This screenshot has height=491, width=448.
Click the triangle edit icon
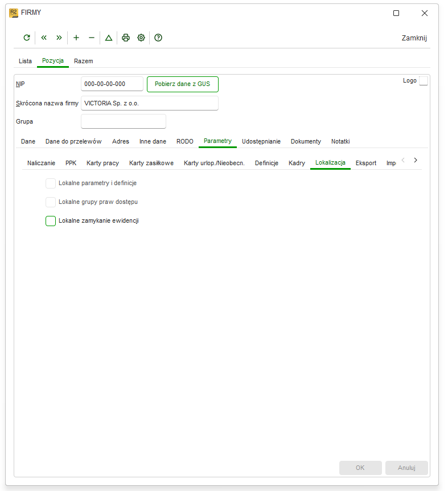tap(109, 38)
